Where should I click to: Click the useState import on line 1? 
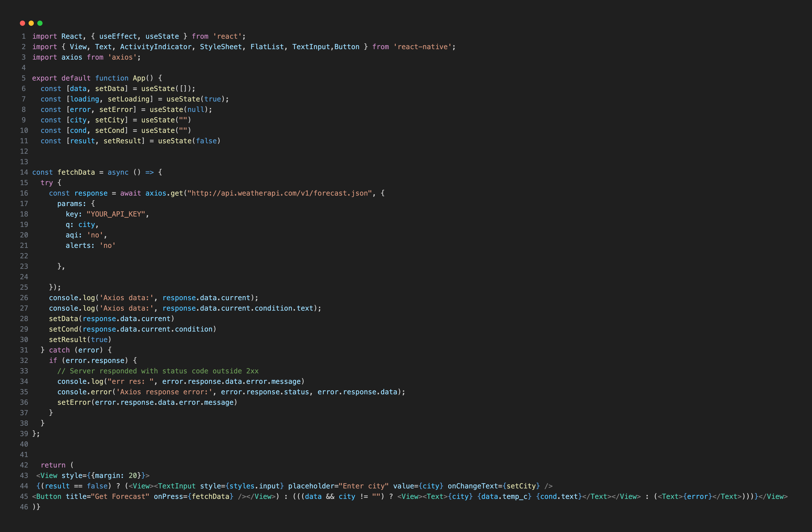click(162, 36)
